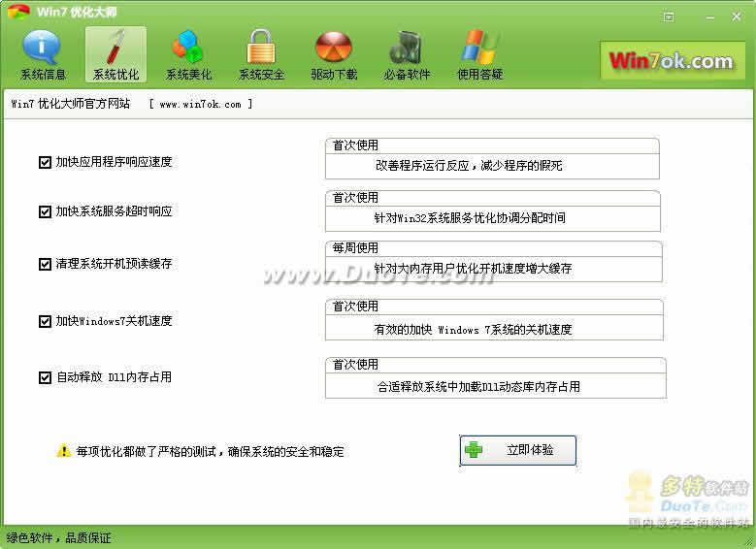Click the Win7ok.com logo banner
The height and width of the screenshot is (549, 756).
pyautogui.click(x=673, y=61)
